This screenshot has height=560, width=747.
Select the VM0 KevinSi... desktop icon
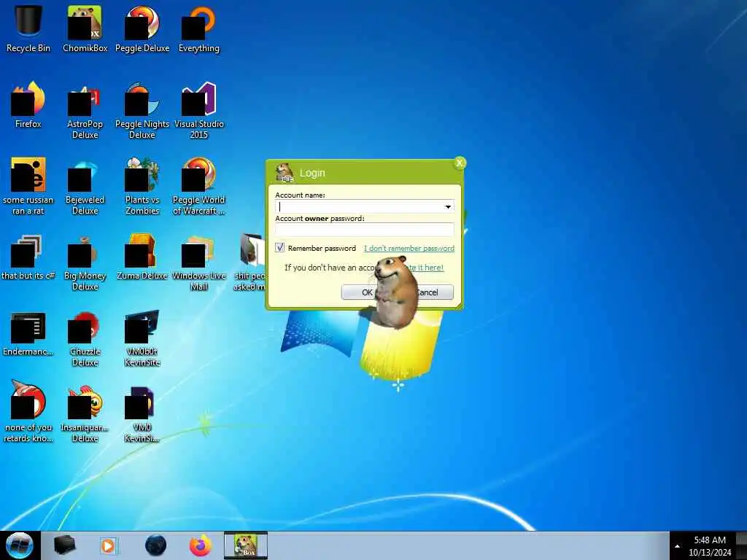point(142,413)
